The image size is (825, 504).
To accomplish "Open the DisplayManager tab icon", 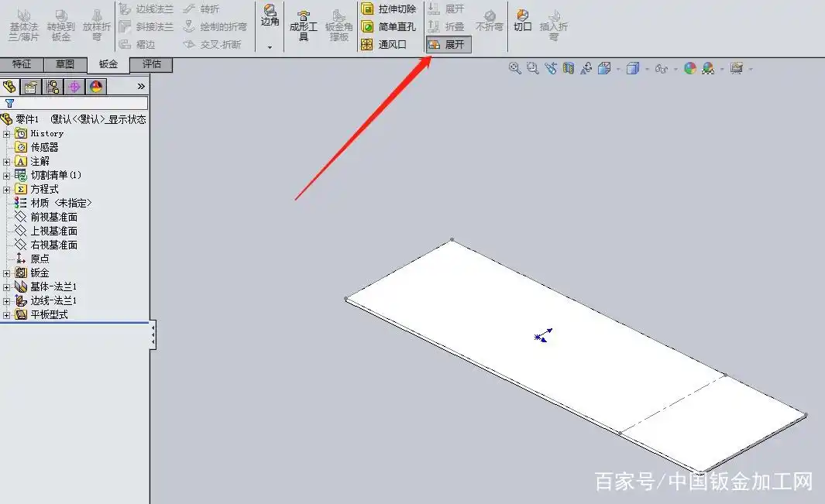I will pos(96,87).
